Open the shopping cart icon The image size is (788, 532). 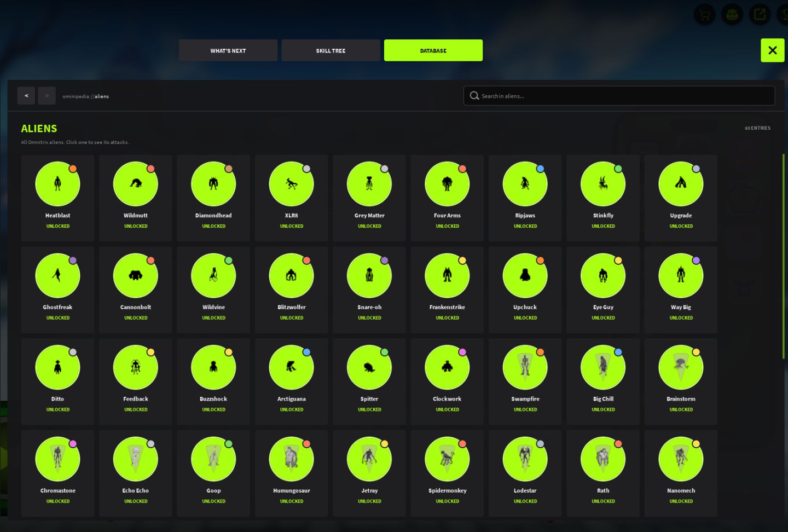click(x=705, y=14)
